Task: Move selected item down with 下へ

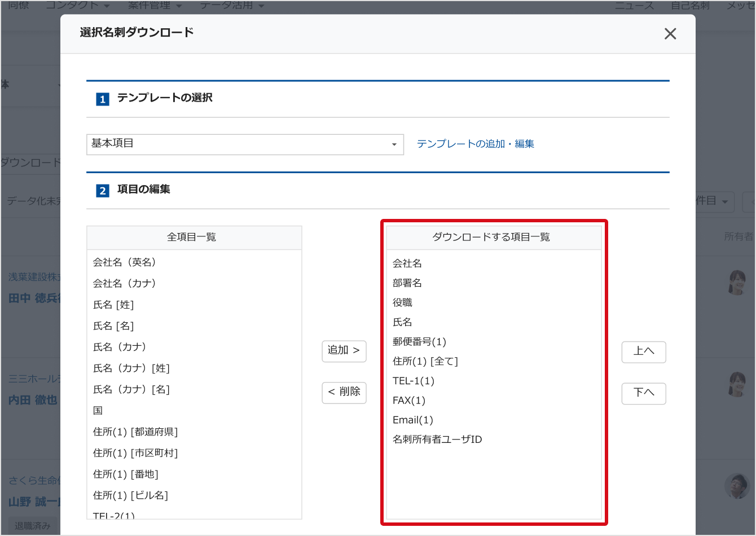Action: point(643,393)
